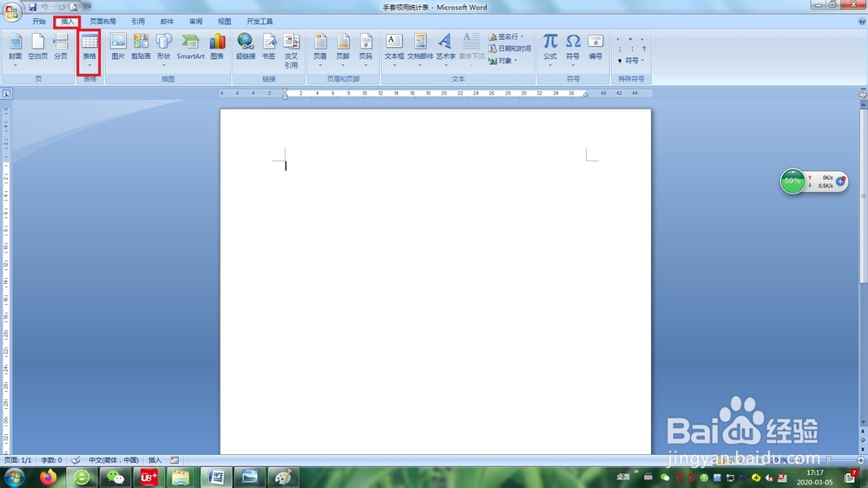Insert a SmartArt graphic
The width and height of the screenshot is (868, 488).
point(190,47)
